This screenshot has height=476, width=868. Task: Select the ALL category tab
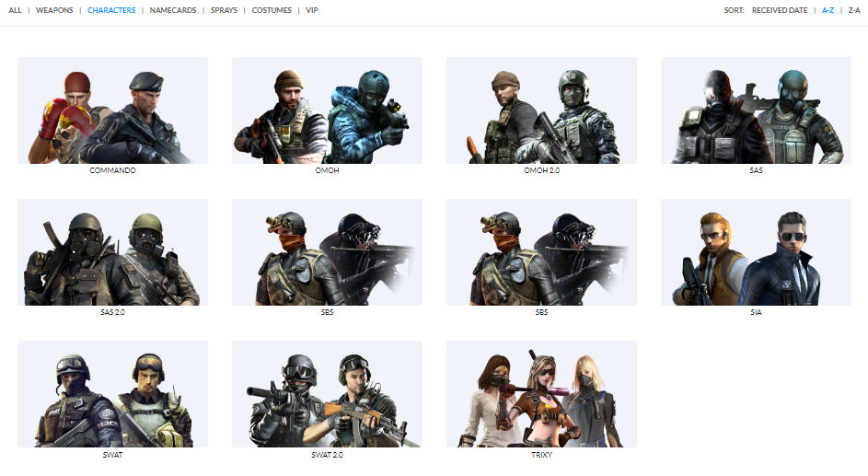(15, 10)
